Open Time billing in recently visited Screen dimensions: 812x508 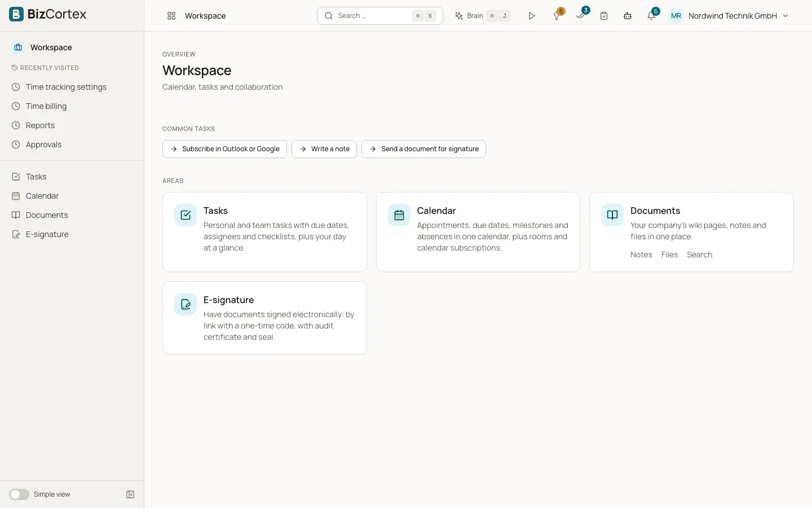click(x=72, y=106)
